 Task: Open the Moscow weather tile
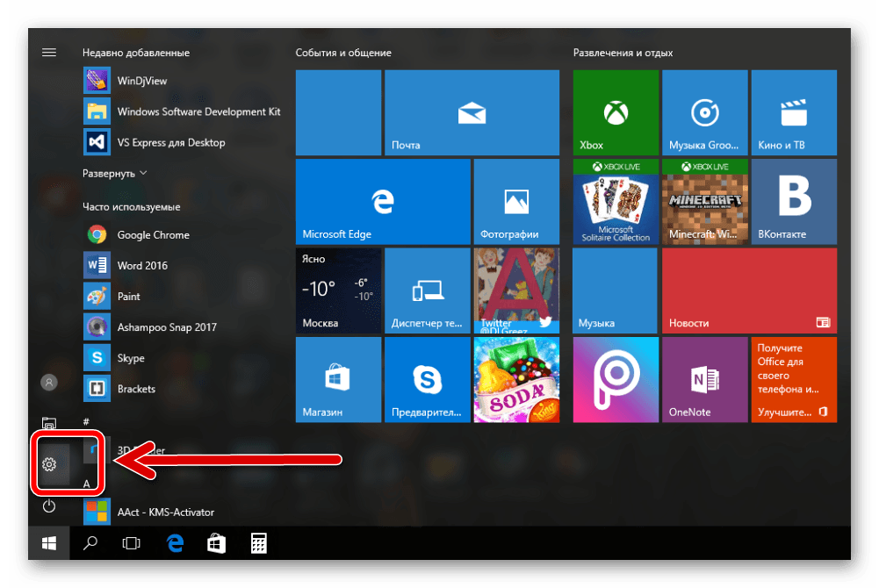click(x=338, y=290)
